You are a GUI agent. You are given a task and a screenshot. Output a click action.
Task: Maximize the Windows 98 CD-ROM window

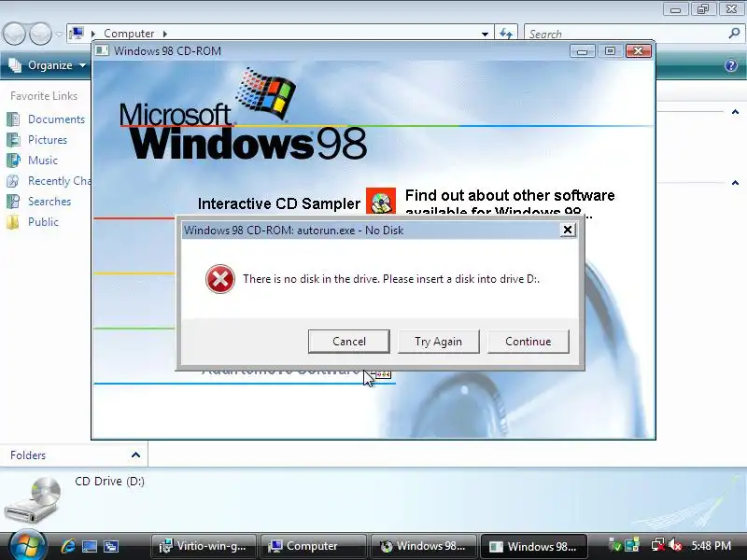(x=610, y=51)
